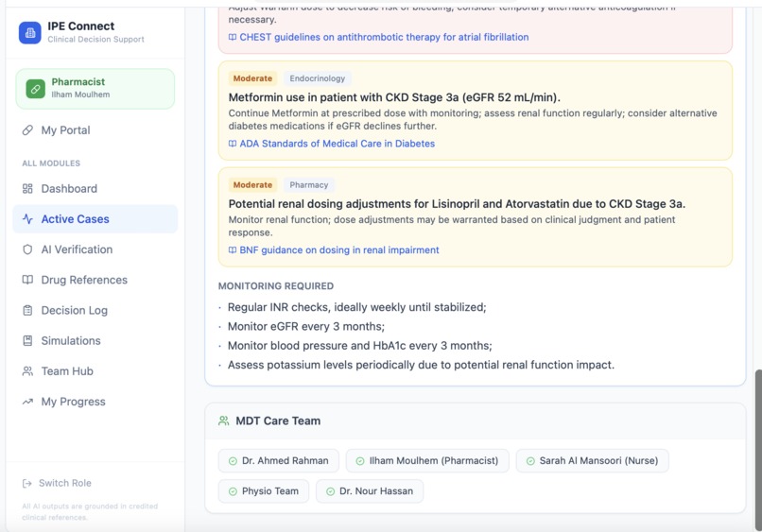Screen dimensions: 762x532
Task: Select Active Cases in the sidebar
Action: (95, 219)
